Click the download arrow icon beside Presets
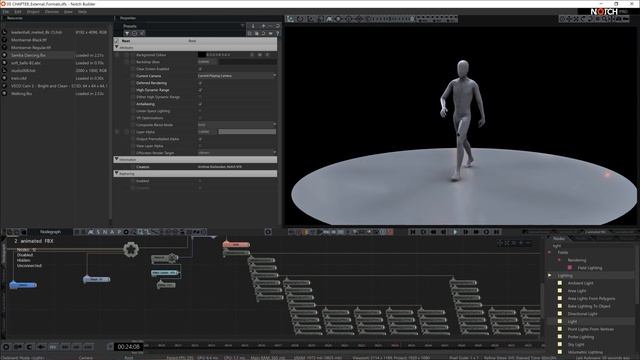The image size is (640, 360). (253, 26)
